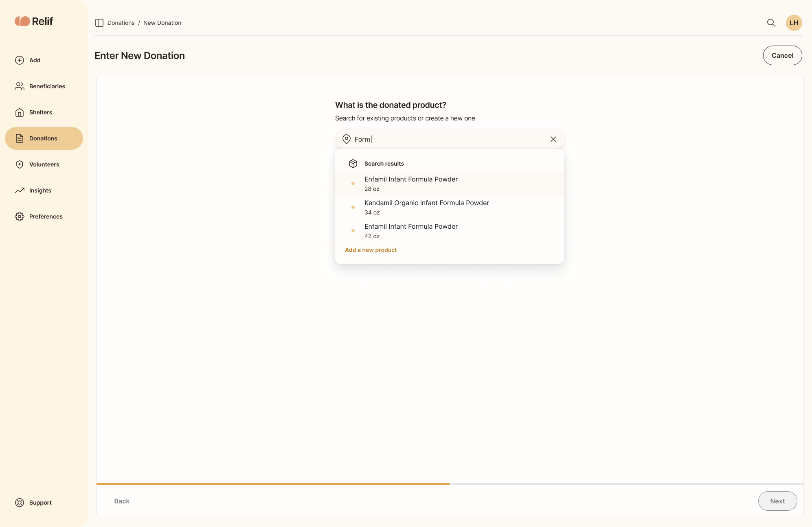Select Enfamil Infant Formula Powder 28 oz
Image resolution: width=812 pixels, height=527 pixels.
tap(450, 184)
